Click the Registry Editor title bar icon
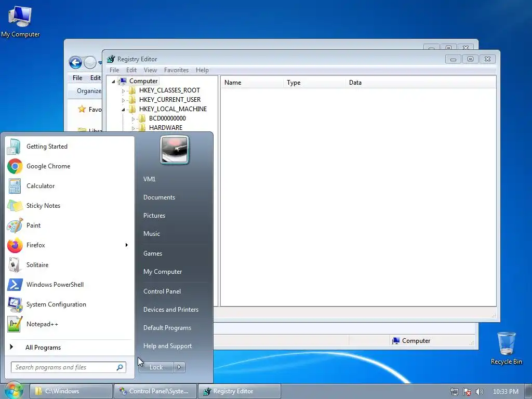This screenshot has height=399, width=532. pos(111,59)
